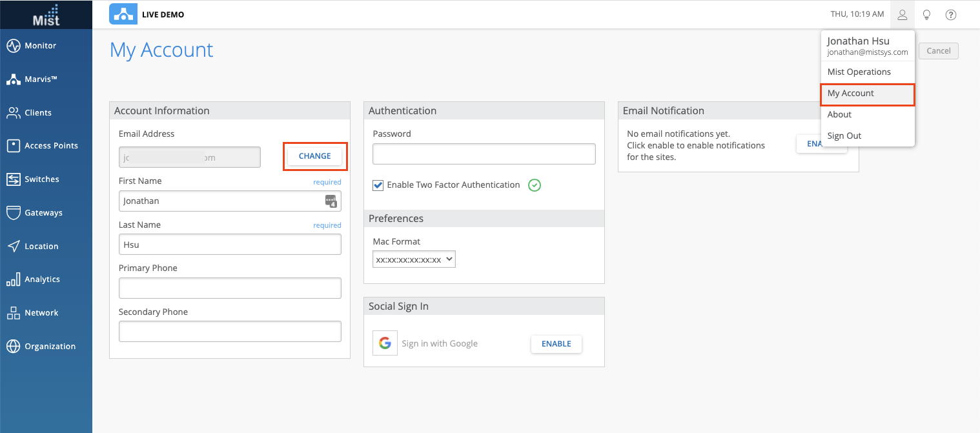Enable Sign in with Google
The height and width of the screenshot is (433, 980).
556,344
